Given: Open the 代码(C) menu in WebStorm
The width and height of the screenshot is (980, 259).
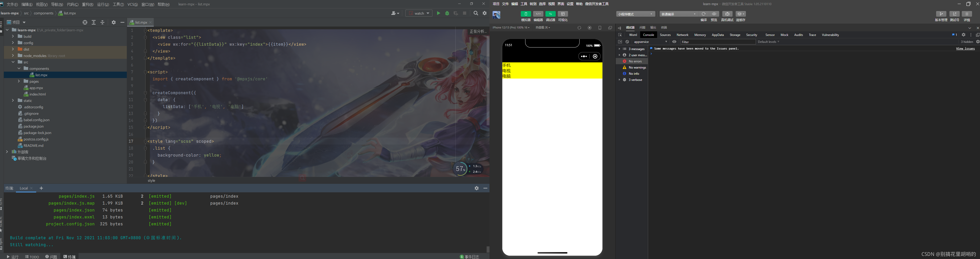Looking at the screenshot, I should [x=72, y=4].
